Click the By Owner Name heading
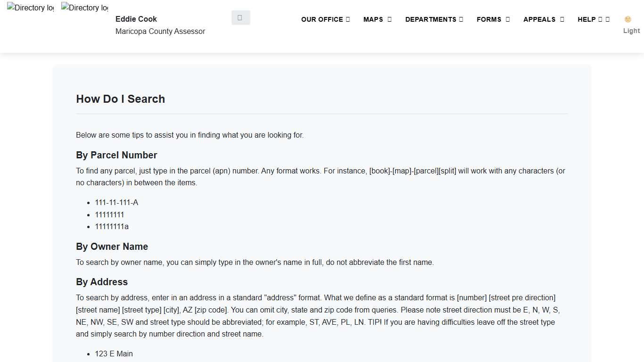Viewport: 644px width, 362px height. [112, 247]
